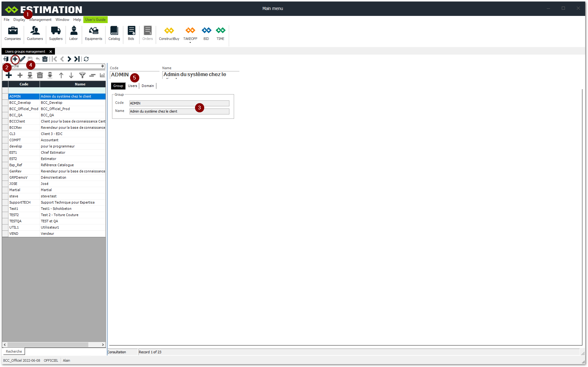Sort the list by Code column header
The height and width of the screenshot is (367, 588).
(24, 84)
